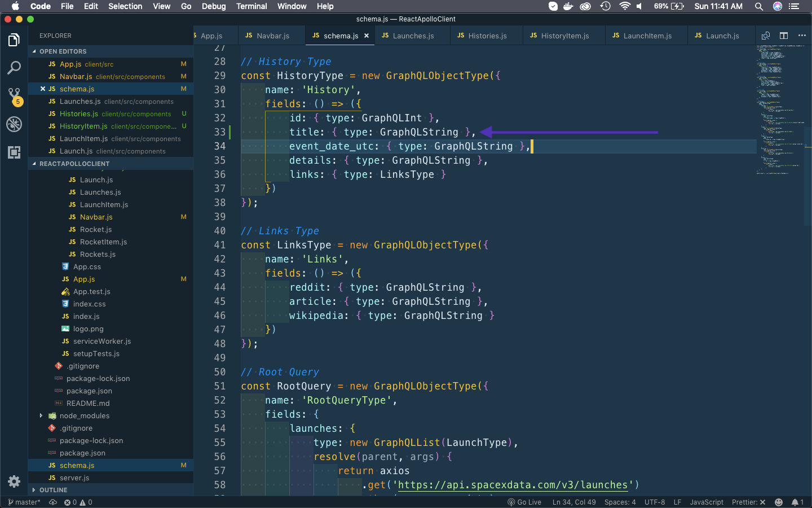The width and height of the screenshot is (812, 508).
Task: Open the Selection menu
Action: point(125,6)
